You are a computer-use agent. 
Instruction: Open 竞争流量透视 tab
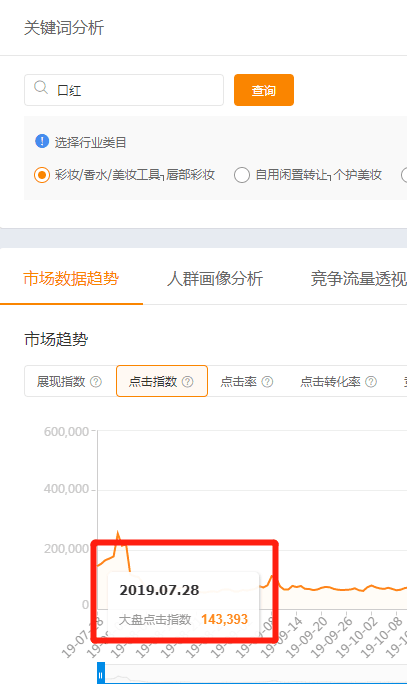[x=359, y=278]
